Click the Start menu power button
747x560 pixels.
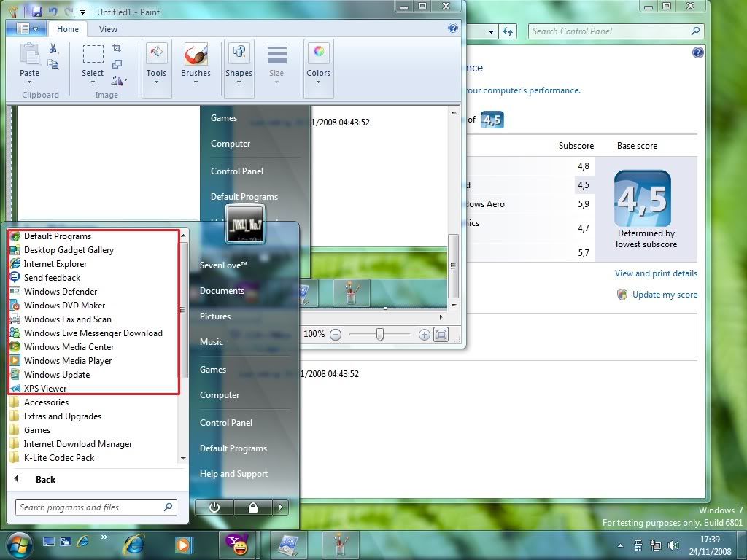[x=214, y=507]
